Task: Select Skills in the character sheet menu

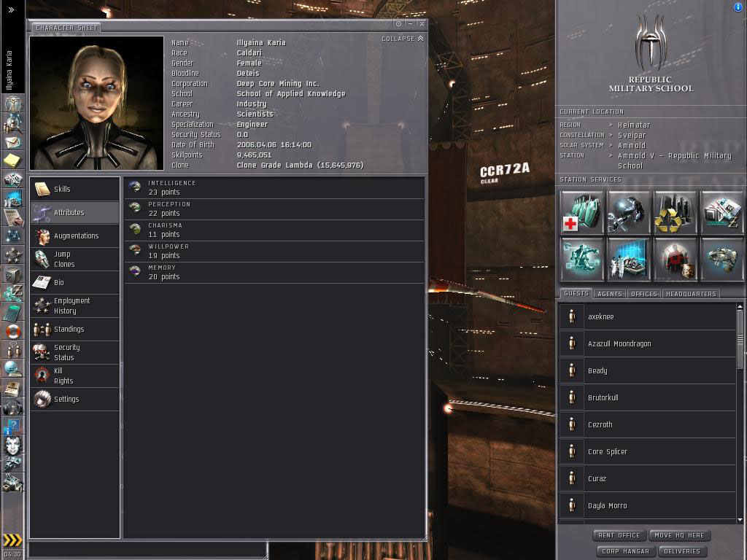Action: 75,189
